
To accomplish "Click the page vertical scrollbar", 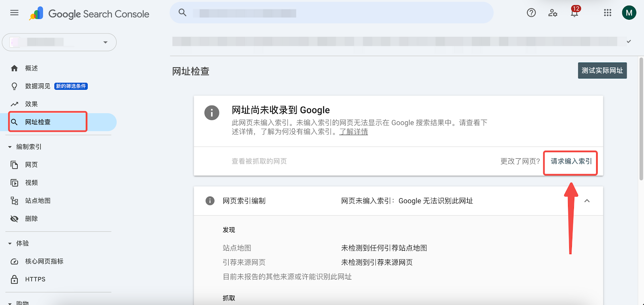I will point(641,119).
